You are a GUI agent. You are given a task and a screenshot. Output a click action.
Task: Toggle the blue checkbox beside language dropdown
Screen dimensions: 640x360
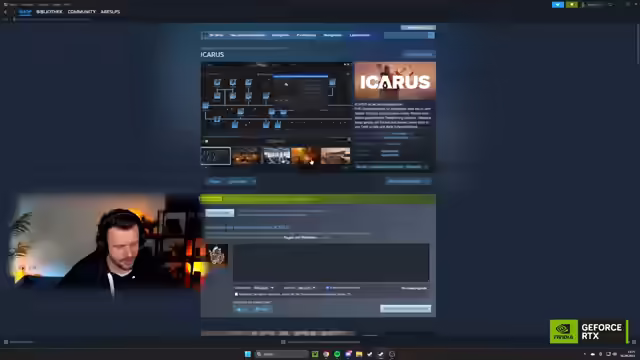(x=327, y=288)
